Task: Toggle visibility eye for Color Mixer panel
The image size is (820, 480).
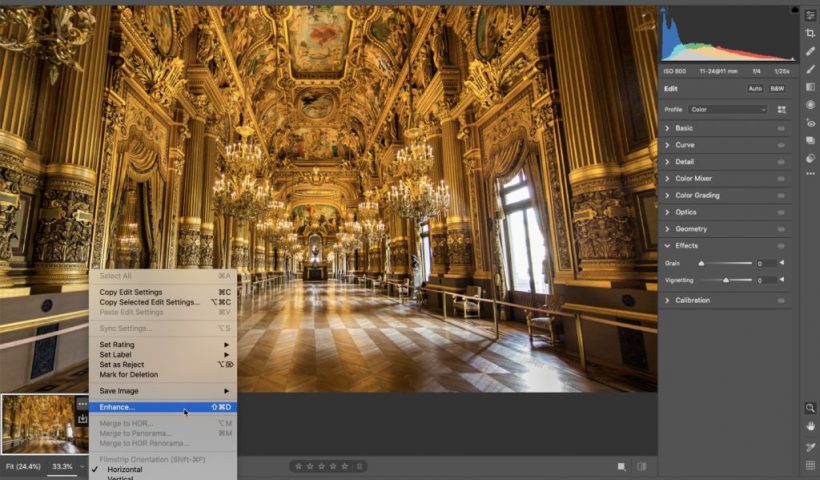Action: 781,179
